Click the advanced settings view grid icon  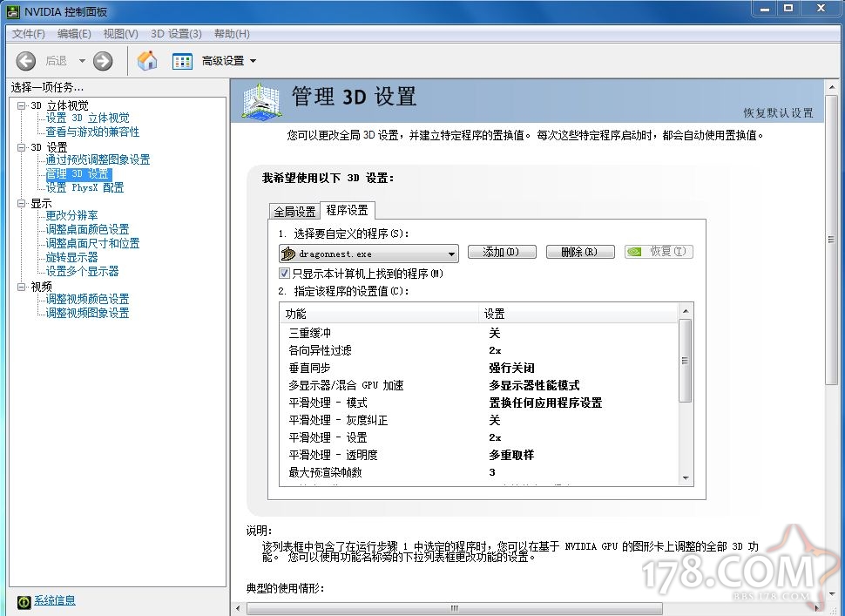coord(182,61)
